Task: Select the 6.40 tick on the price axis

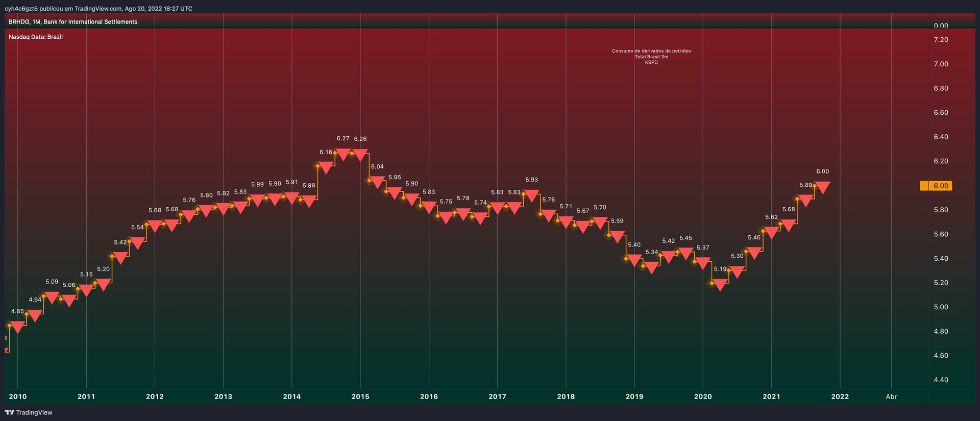Action: (941, 137)
